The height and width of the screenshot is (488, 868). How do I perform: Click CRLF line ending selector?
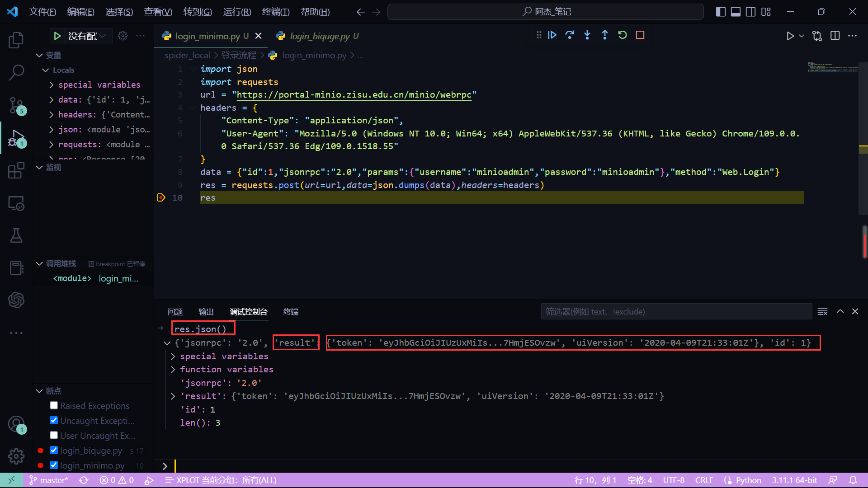pos(704,480)
